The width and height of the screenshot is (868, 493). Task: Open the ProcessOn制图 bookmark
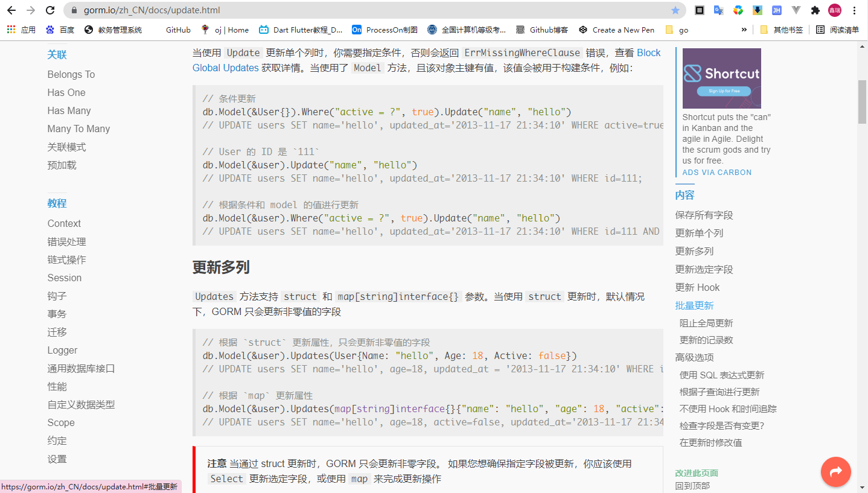[x=385, y=30]
